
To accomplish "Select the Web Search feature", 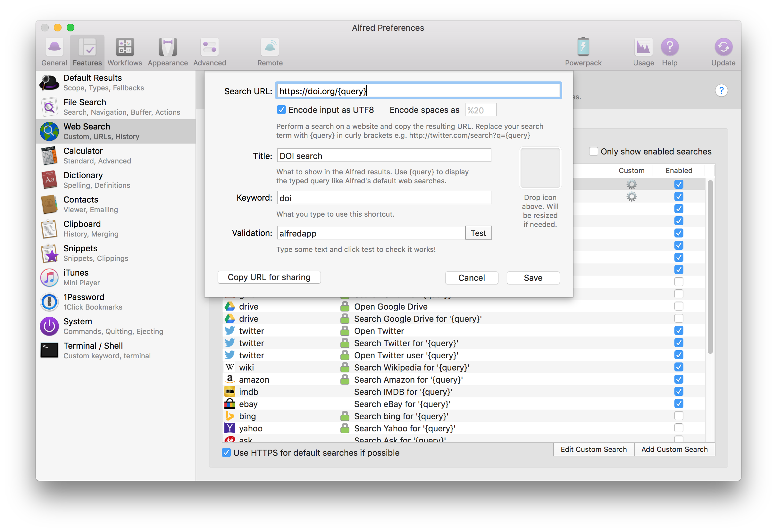I will [116, 131].
